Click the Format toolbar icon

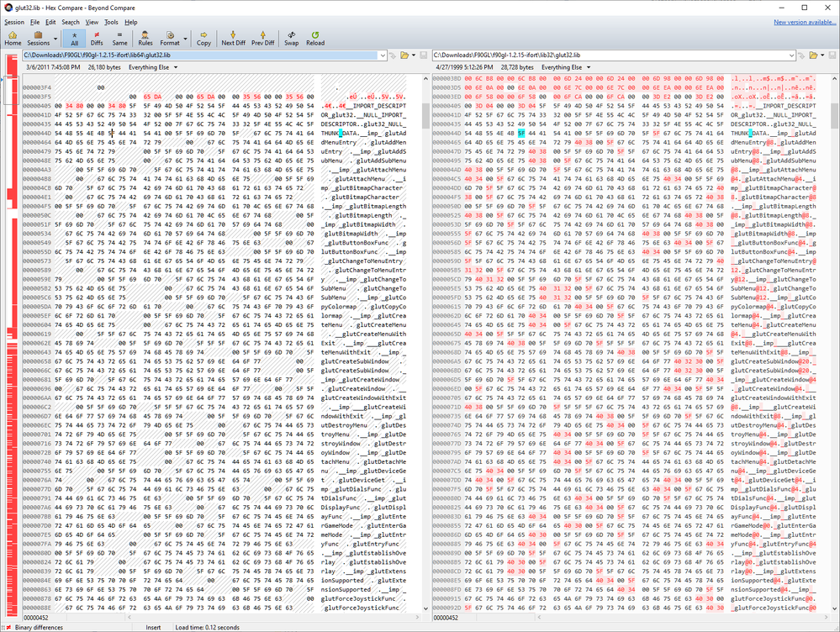(x=170, y=38)
